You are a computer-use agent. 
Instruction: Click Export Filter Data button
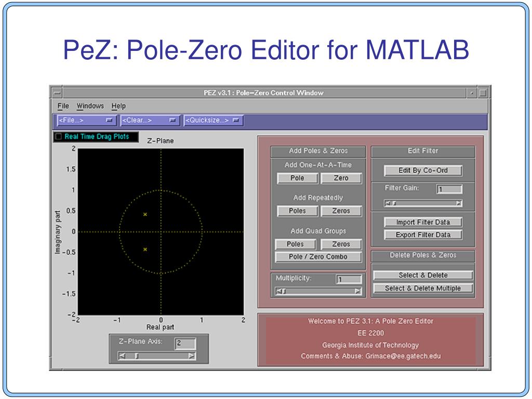click(x=423, y=235)
